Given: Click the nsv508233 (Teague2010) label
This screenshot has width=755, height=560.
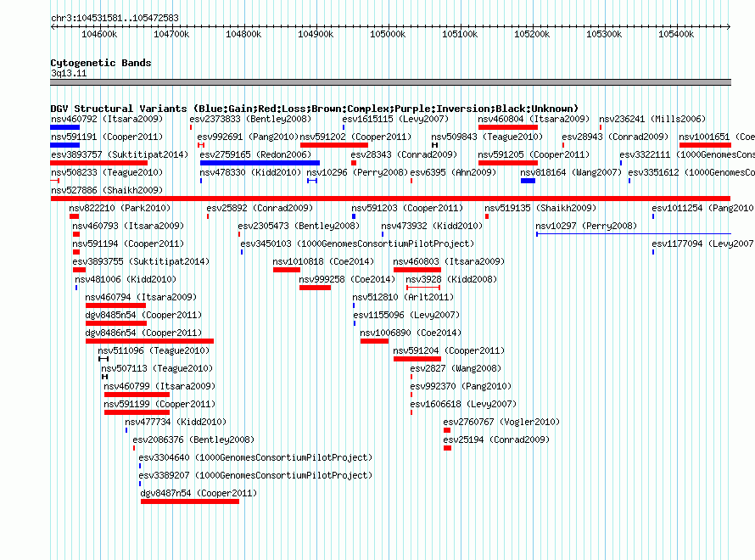Looking at the screenshot, I should (x=106, y=172).
